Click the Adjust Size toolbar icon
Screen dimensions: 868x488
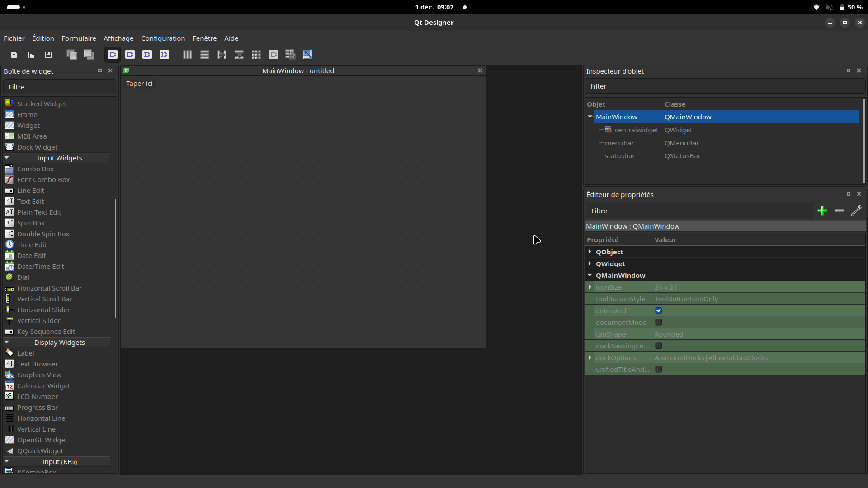[x=307, y=55]
